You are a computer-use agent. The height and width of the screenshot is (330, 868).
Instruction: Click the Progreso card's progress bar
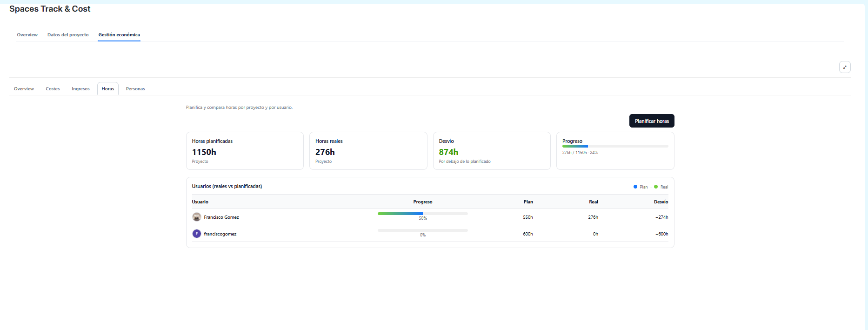click(x=615, y=146)
